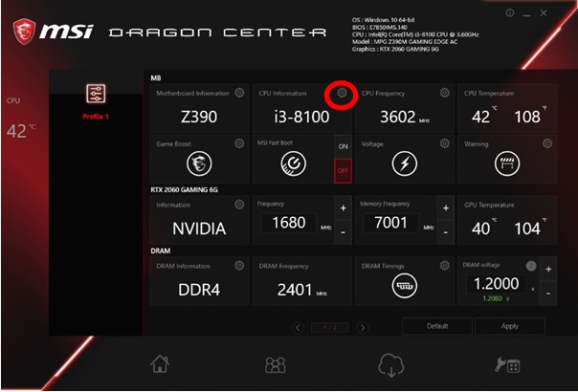Go to next page arrow
The image size is (578, 392).
pyautogui.click(x=363, y=327)
